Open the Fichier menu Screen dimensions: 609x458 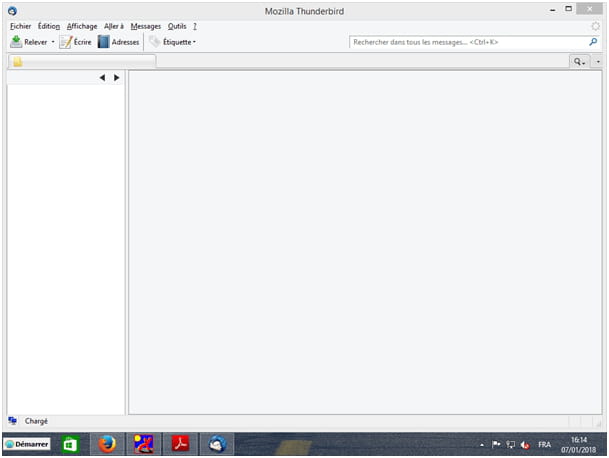(x=21, y=26)
